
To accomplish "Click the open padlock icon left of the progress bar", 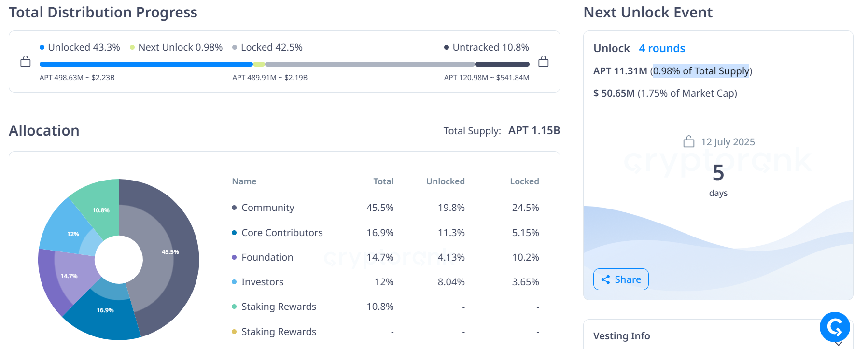I will pyautogui.click(x=26, y=61).
